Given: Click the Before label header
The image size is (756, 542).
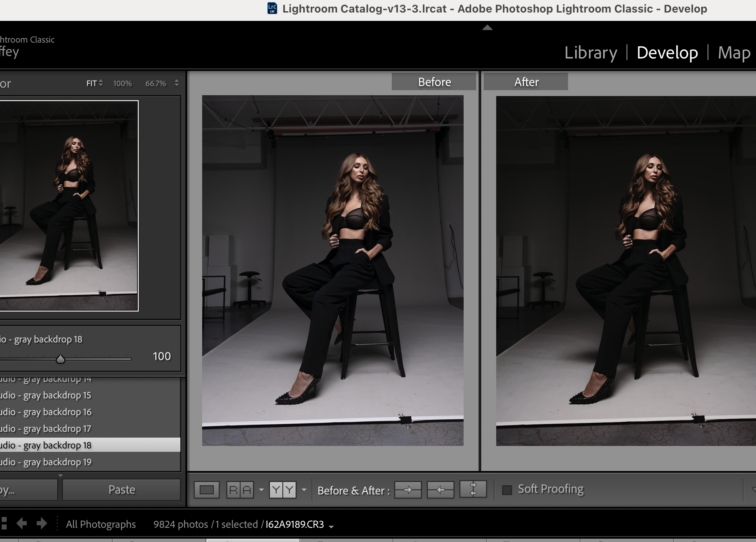Looking at the screenshot, I should pos(434,81).
